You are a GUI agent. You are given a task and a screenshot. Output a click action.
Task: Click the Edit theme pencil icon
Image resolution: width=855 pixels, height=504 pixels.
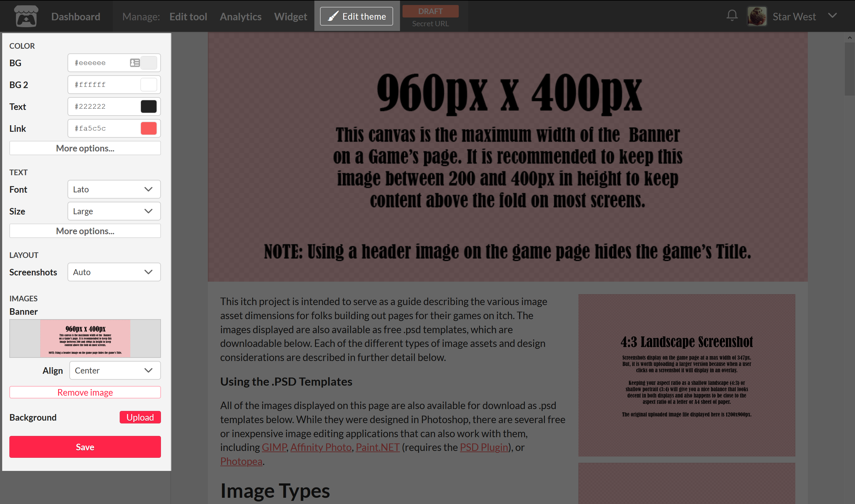[x=332, y=16]
